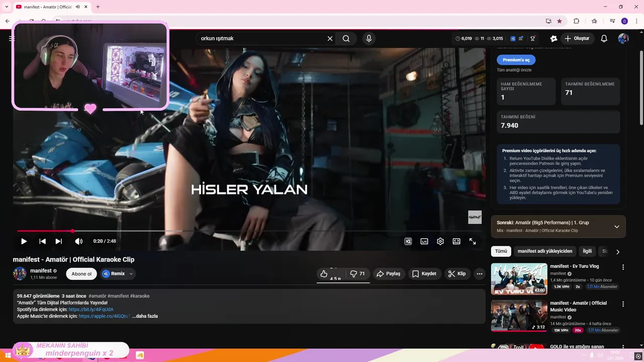Click the eye stat showing 3,015
644x362 pixels.
[495, 38]
